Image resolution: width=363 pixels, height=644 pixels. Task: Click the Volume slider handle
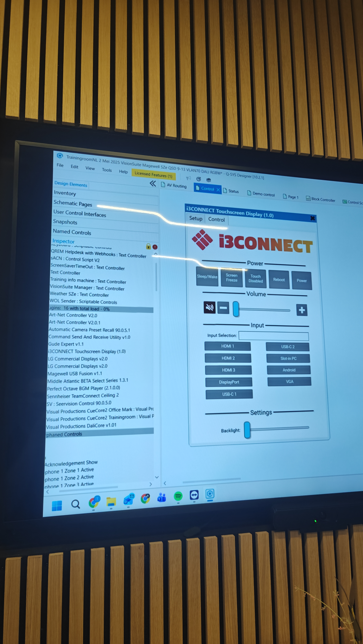click(236, 309)
